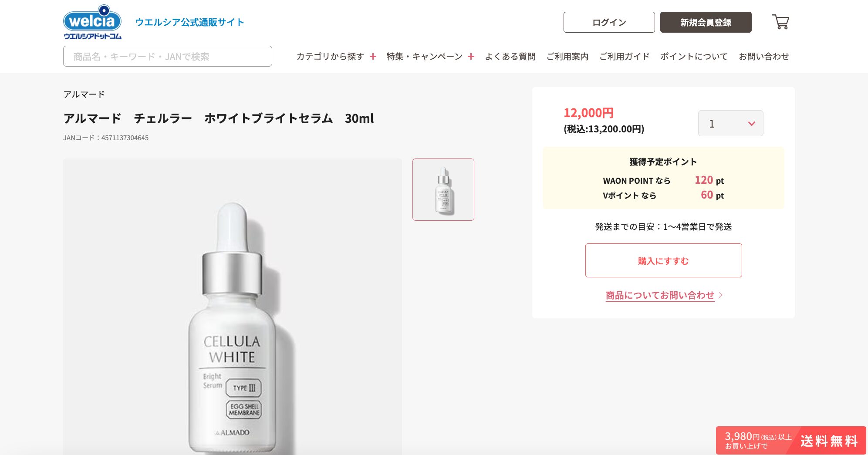Viewport: 868px width, 455px height.
Task: Open 商品についてお問い合わせ link
Action: [660, 295]
